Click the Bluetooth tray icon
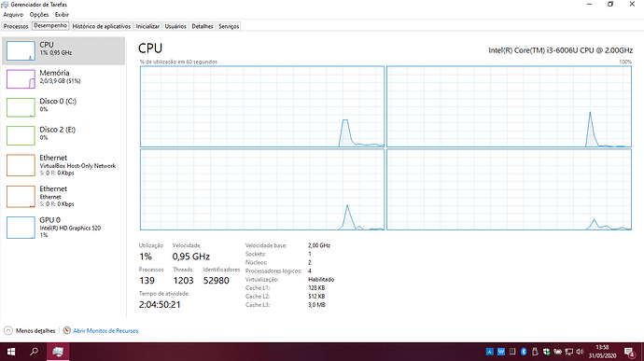644x361 pixels. point(524,352)
